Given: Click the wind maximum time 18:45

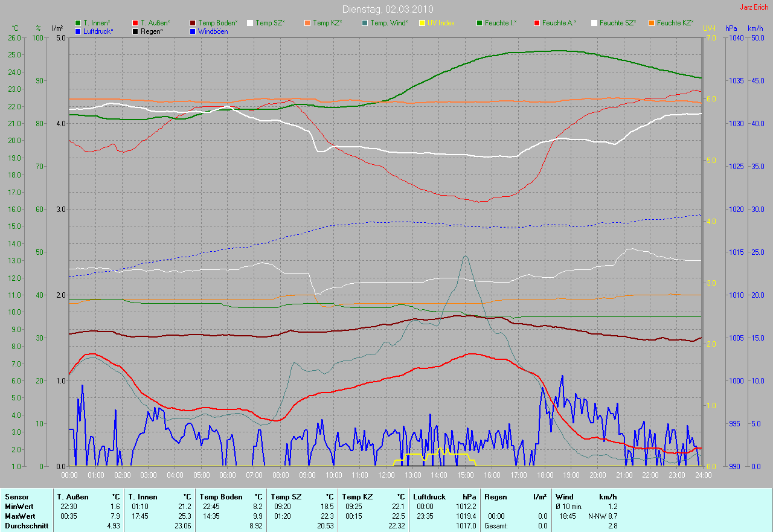Looking at the screenshot, I should click(567, 516).
